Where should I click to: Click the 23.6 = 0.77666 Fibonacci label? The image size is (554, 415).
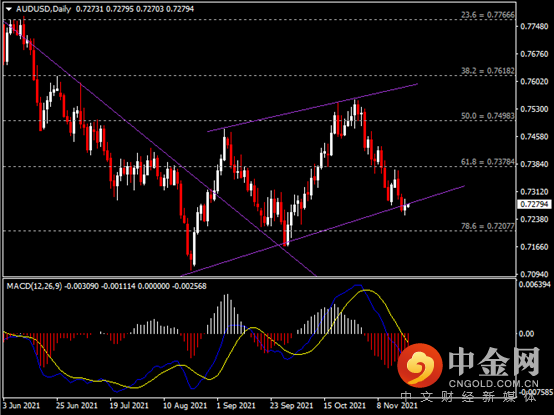point(488,15)
